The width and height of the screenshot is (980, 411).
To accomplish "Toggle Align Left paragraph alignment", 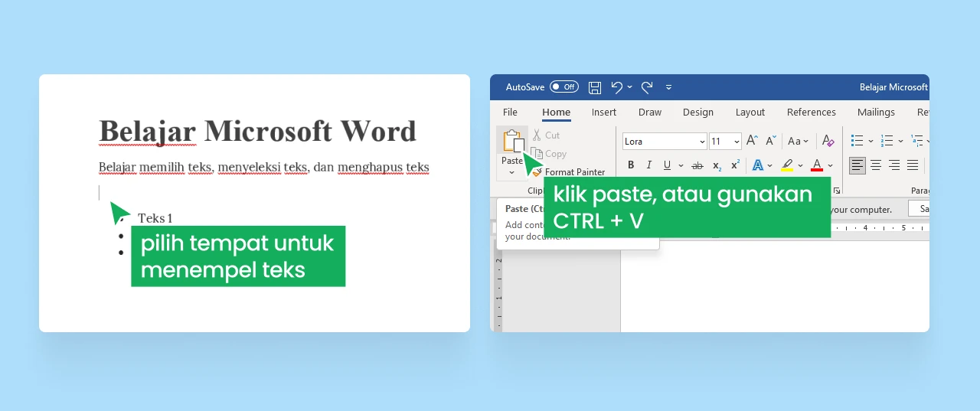I will click(857, 165).
